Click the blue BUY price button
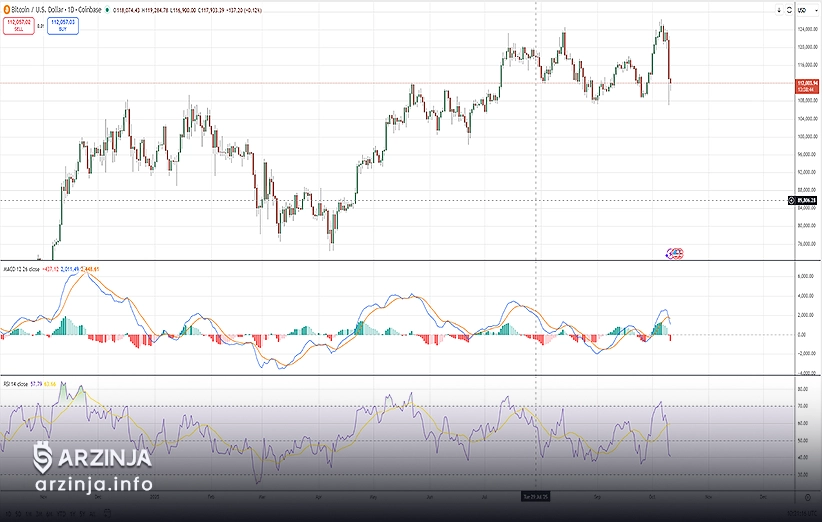Image resolution: width=822 pixels, height=522 pixels. pos(61,26)
